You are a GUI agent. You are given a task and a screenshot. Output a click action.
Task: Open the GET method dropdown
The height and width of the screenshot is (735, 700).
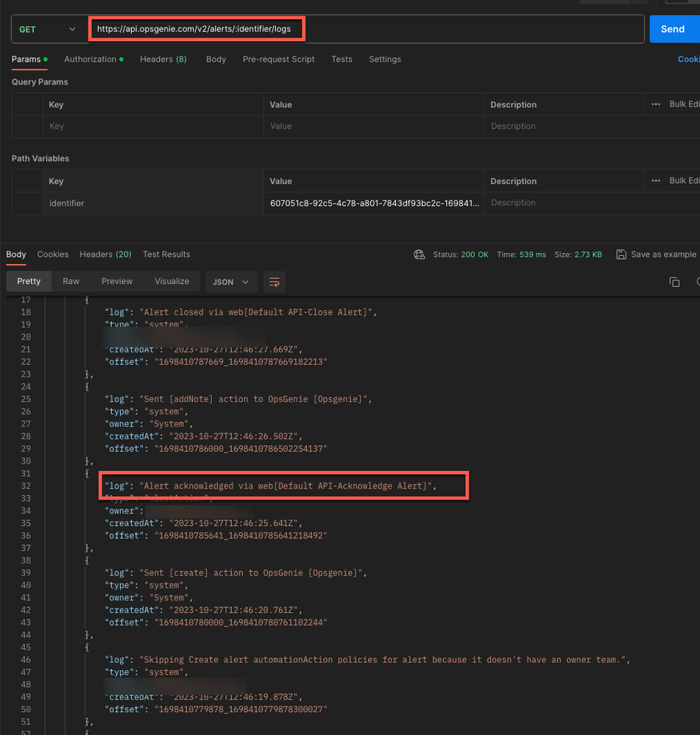coord(47,29)
